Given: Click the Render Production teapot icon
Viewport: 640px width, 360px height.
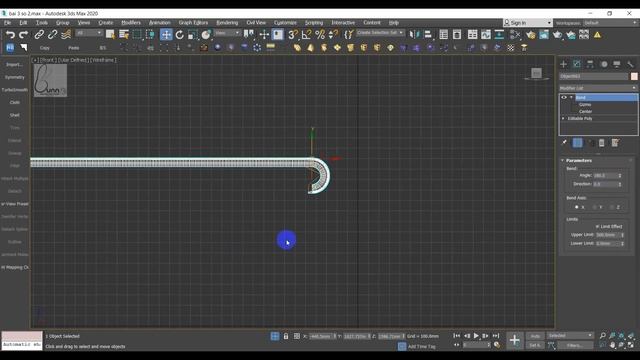Looking at the screenshot, I should tap(558, 35).
